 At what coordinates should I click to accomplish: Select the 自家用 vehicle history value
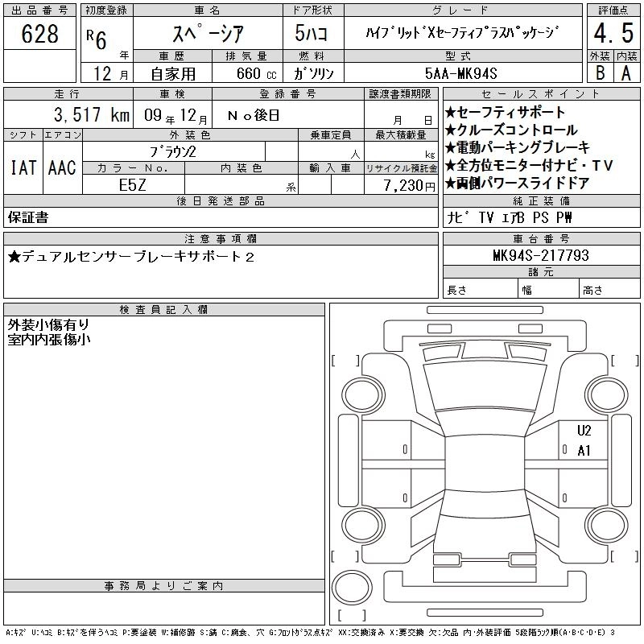(173, 73)
